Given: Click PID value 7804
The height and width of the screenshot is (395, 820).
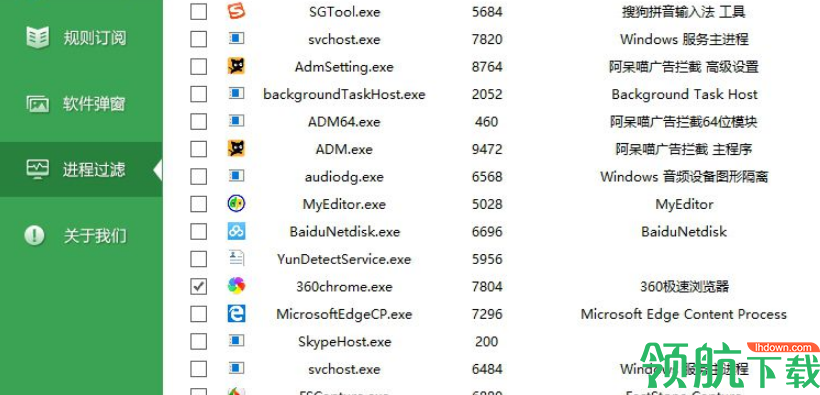Looking at the screenshot, I should point(487,287).
